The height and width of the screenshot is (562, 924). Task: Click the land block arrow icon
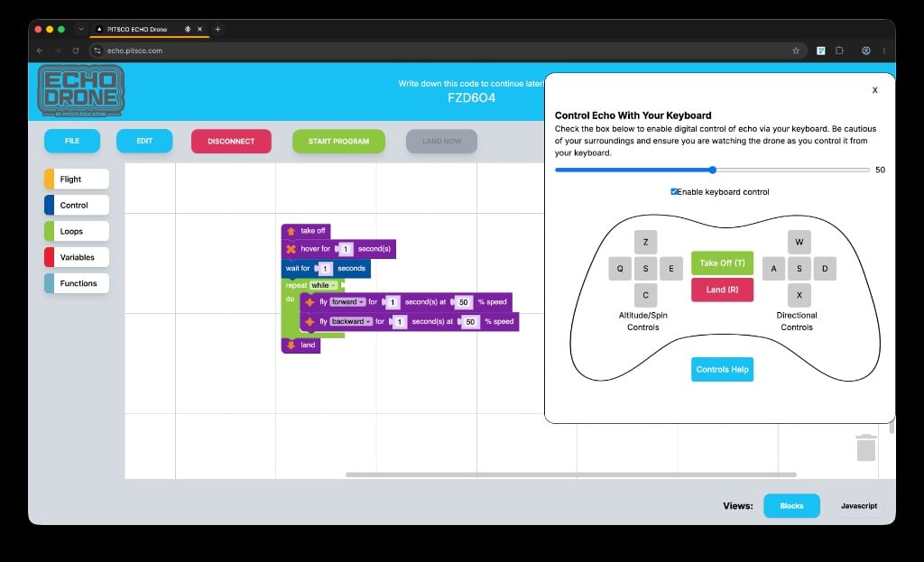[x=291, y=345]
